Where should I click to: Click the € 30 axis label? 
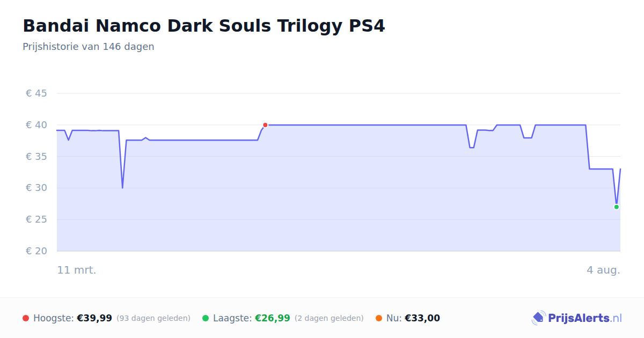36,188
